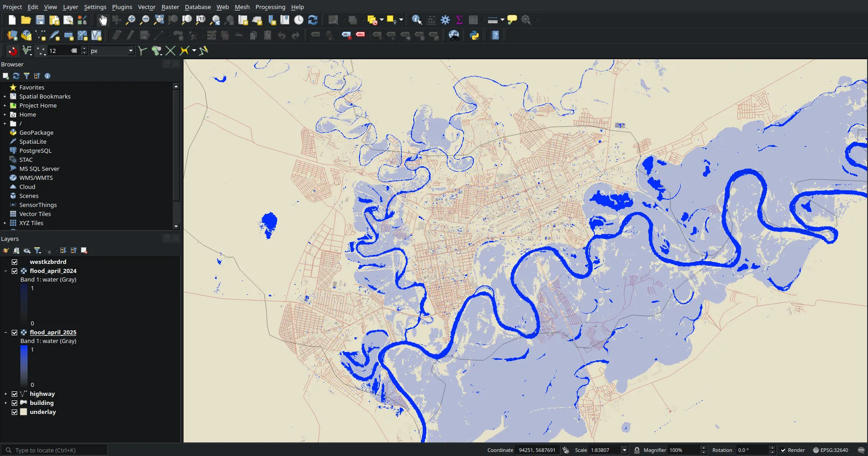This screenshot has width=868, height=456.
Task: Open the new print layout icon
Action: coord(54,20)
